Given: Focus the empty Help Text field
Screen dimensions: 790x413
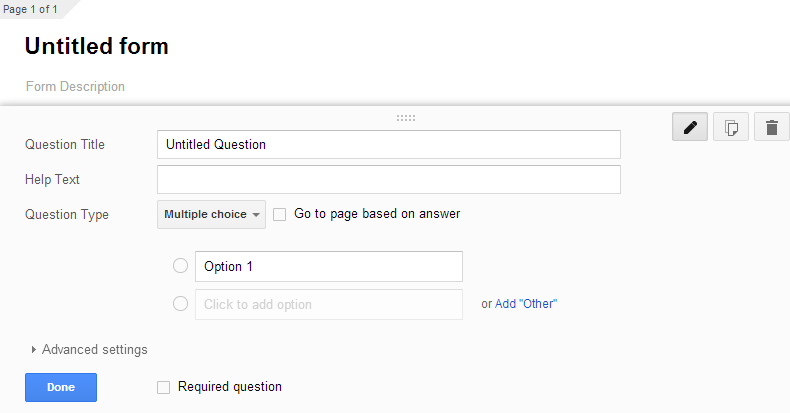Looking at the screenshot, I should pyautogui.click(x=388, y=179).
